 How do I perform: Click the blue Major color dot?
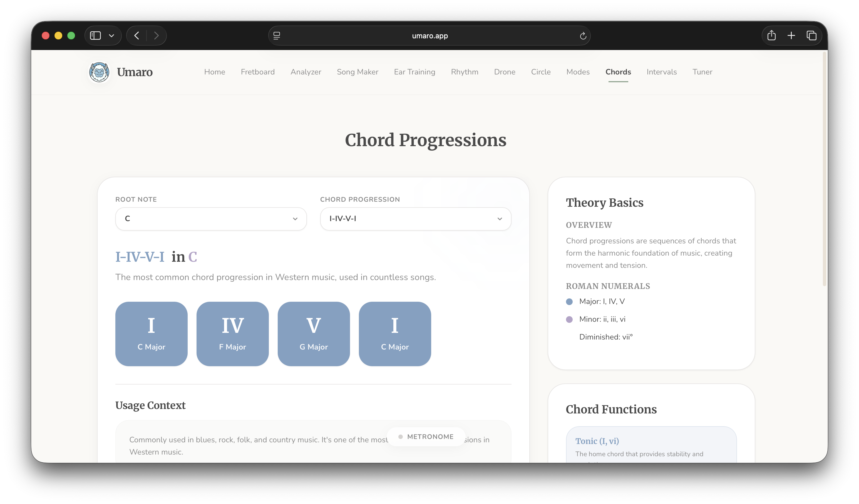coord(569,301)
